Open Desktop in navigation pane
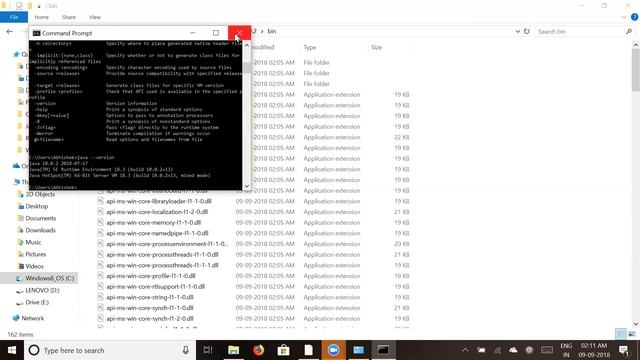This screenshot has height=360, width=640. point(36,206)
